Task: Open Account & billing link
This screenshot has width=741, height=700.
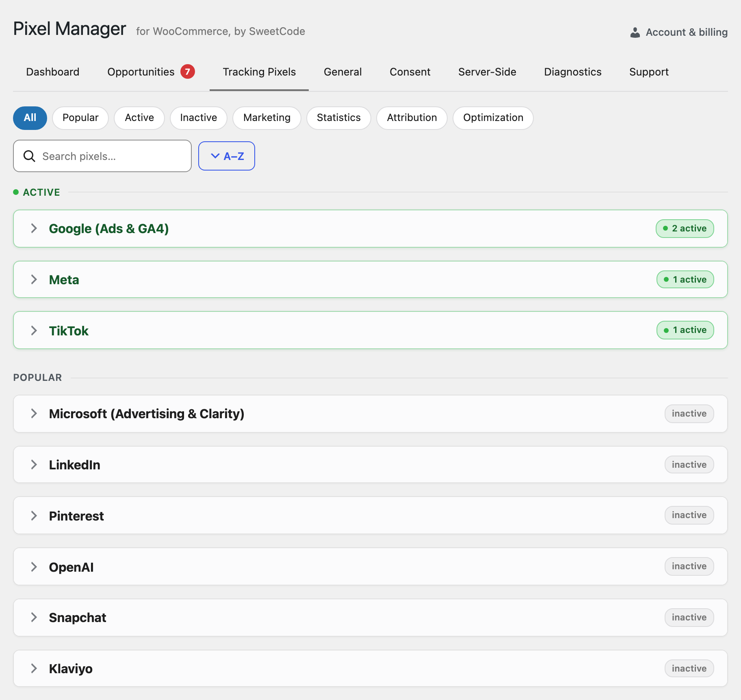Action: pos(679,32)
